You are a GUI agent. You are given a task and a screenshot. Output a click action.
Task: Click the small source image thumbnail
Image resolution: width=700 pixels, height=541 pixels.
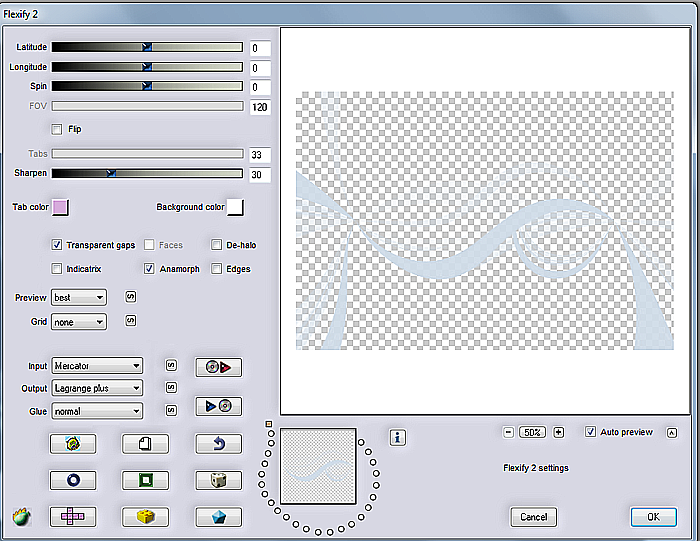318,466
